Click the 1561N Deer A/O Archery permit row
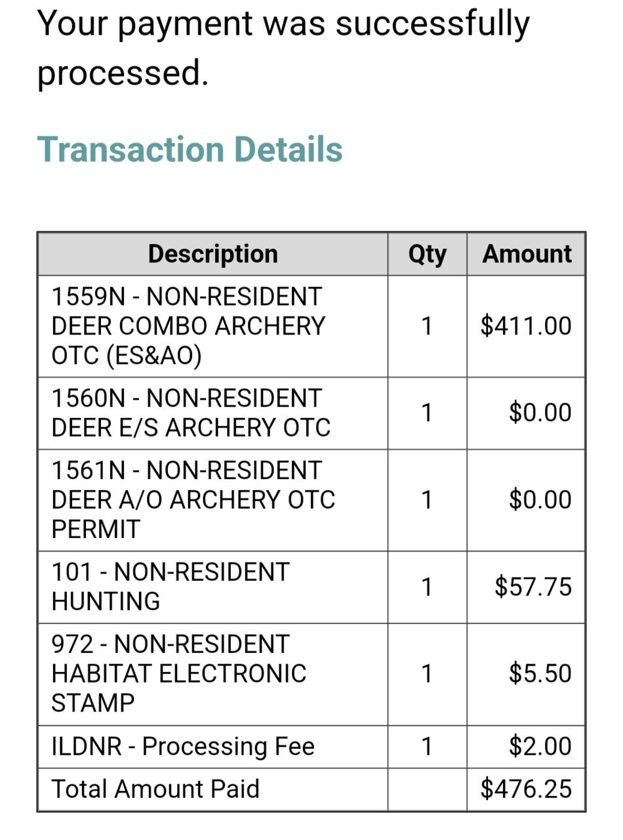 point(311,500)
